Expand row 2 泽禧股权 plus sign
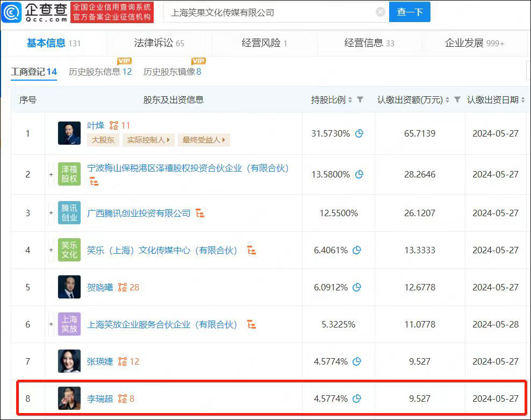 [x=51, y=174]
